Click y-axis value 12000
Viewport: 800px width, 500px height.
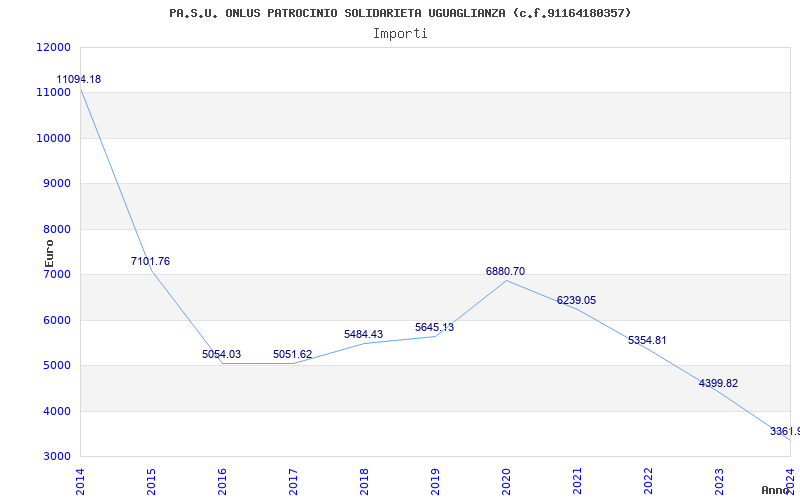click(54, 47)
